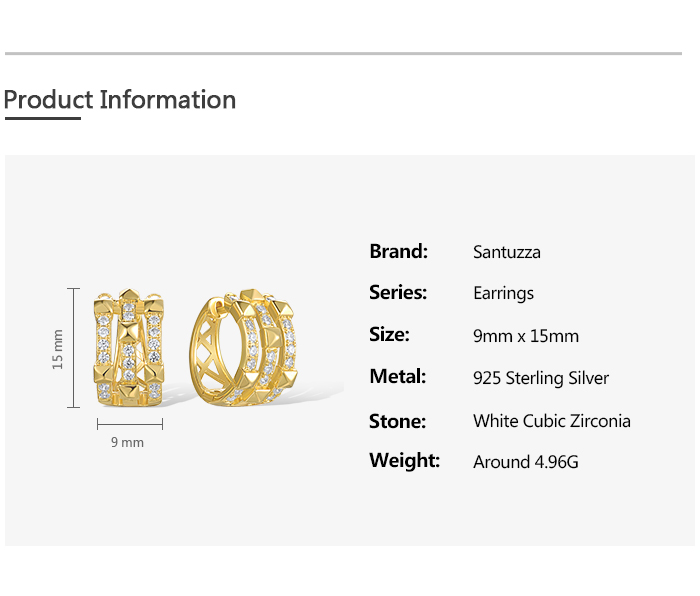Select the Series: label

398,292
